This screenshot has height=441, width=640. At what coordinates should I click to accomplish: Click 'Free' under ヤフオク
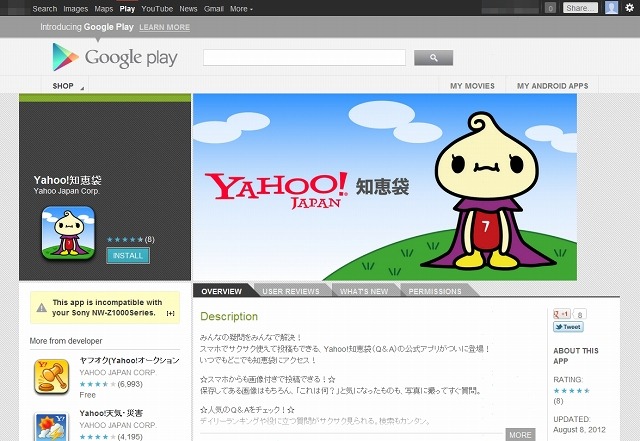click(87, 395)
